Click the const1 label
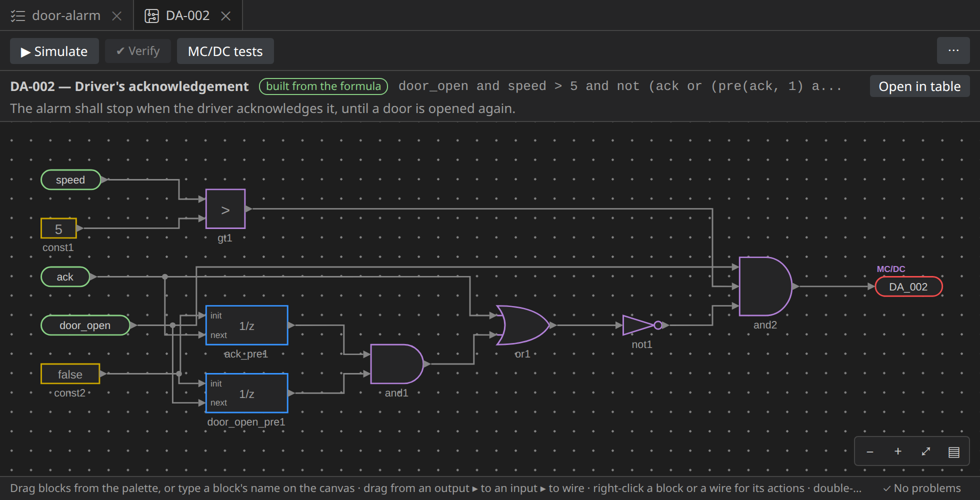 point(58,247)
